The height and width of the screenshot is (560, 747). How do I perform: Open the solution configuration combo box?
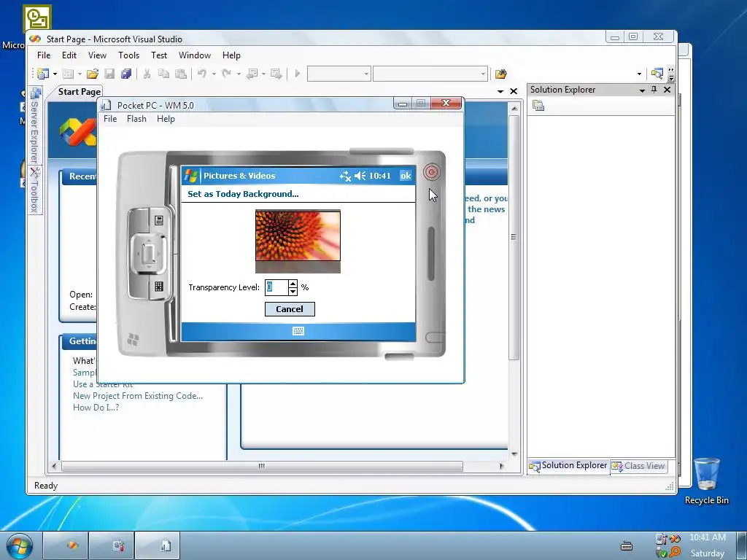point(338,74)
